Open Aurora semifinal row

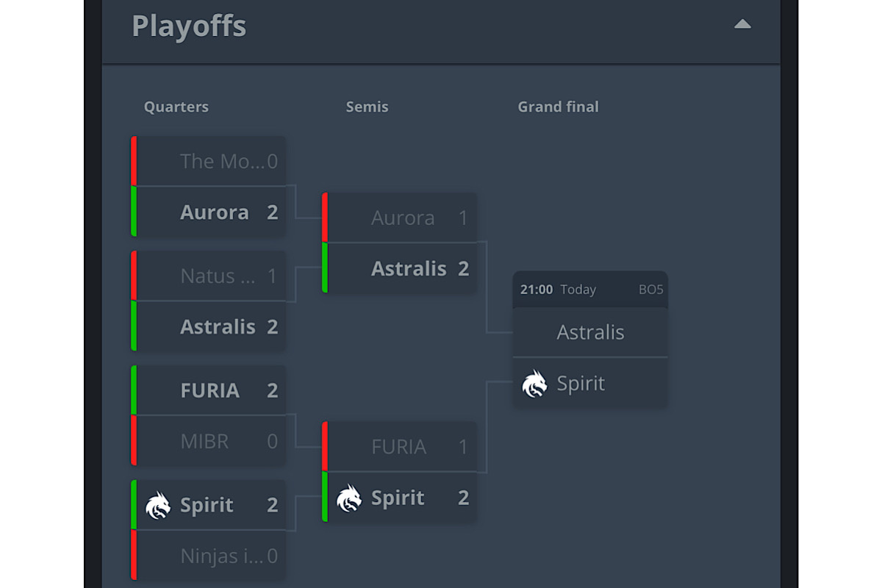402,218
